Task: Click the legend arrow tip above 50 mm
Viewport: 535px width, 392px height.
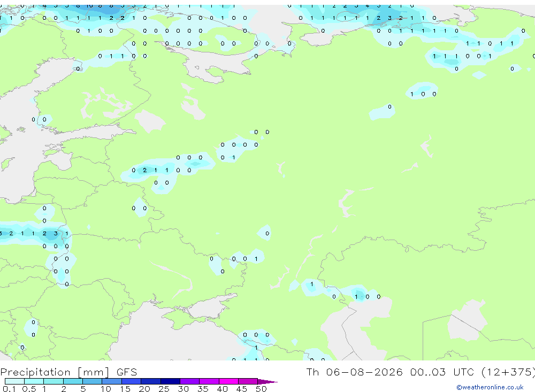Action: [267, 381]
